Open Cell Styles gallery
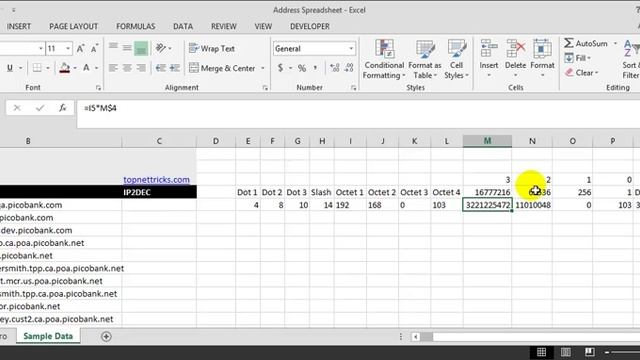Image resolution: width=640 pixels, height=360 pixels. pyautogui.click(x=456, y=60)
